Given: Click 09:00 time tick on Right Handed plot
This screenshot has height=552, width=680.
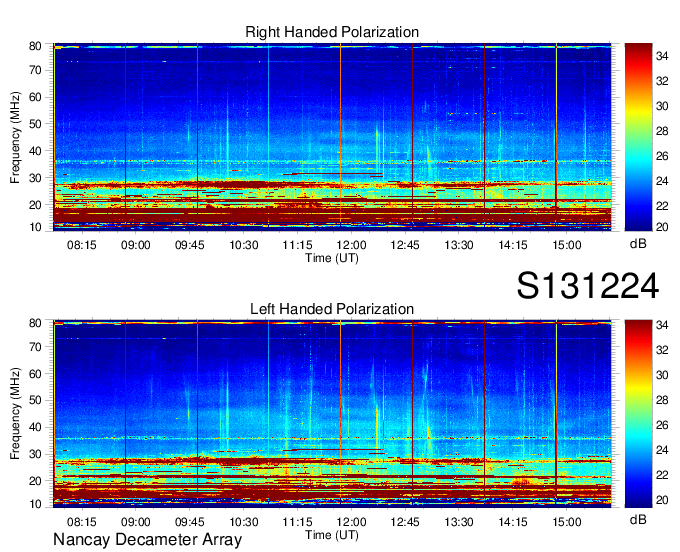Looking at the screenshot, I should tap(135, 245).
